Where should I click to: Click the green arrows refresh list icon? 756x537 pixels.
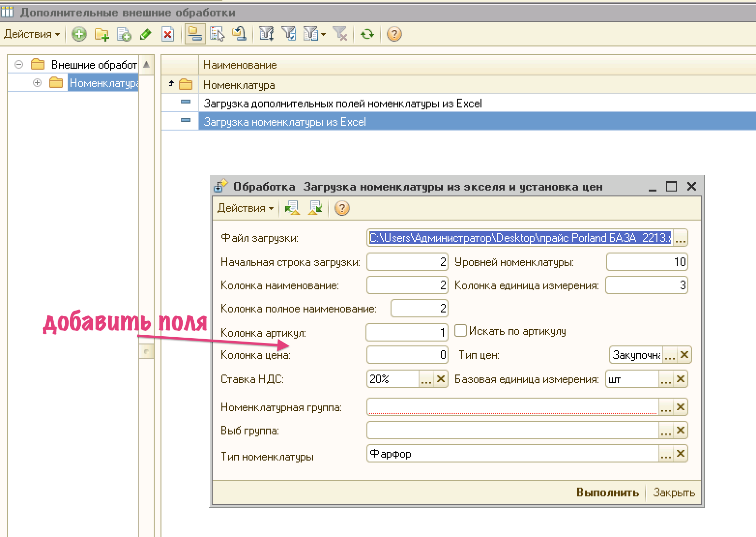[x=367, y=34]
